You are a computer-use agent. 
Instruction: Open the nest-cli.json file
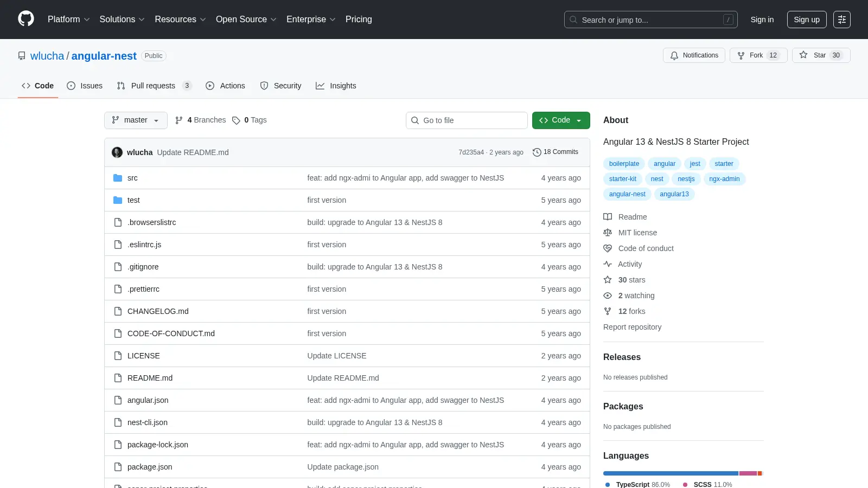(148, 422)
